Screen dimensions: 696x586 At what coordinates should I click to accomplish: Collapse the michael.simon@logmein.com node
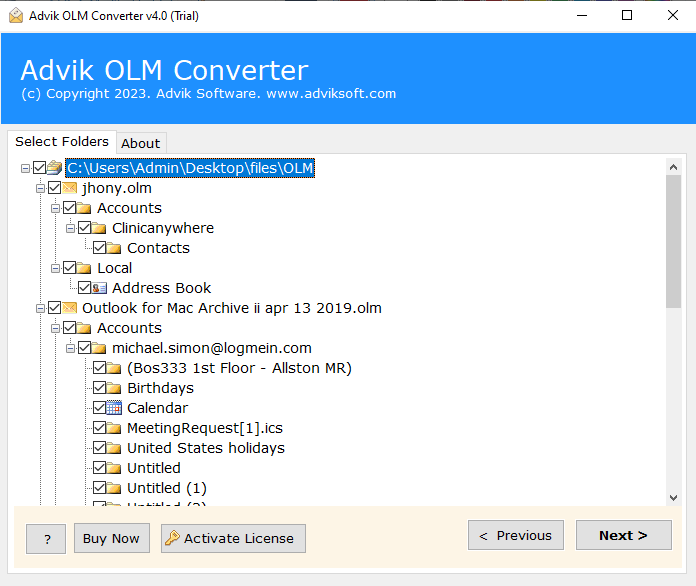tap(71, 348)
